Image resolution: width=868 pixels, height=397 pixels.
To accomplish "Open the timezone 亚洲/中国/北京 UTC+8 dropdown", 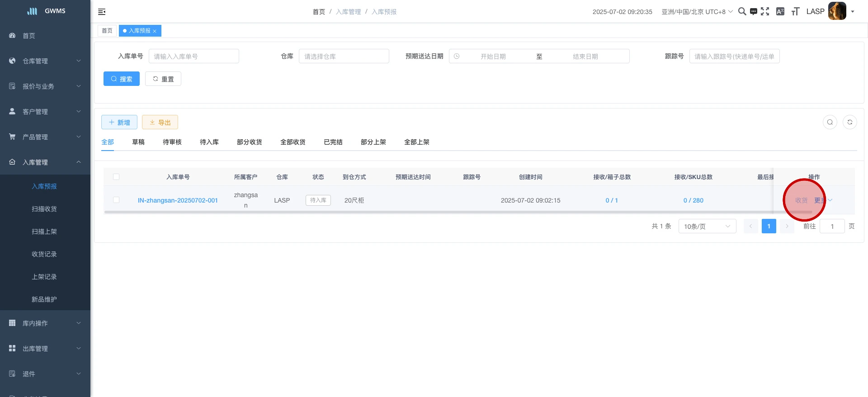I will tap(697, 12).
